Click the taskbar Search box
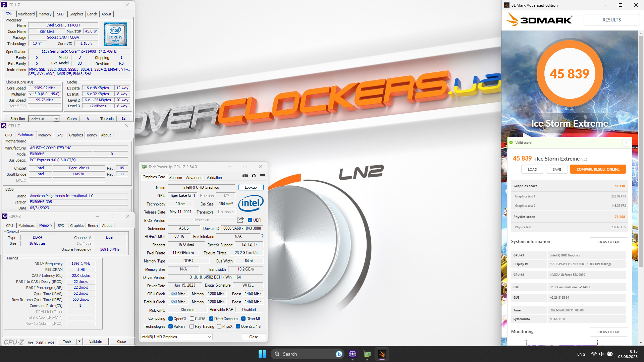 [307, 354]
